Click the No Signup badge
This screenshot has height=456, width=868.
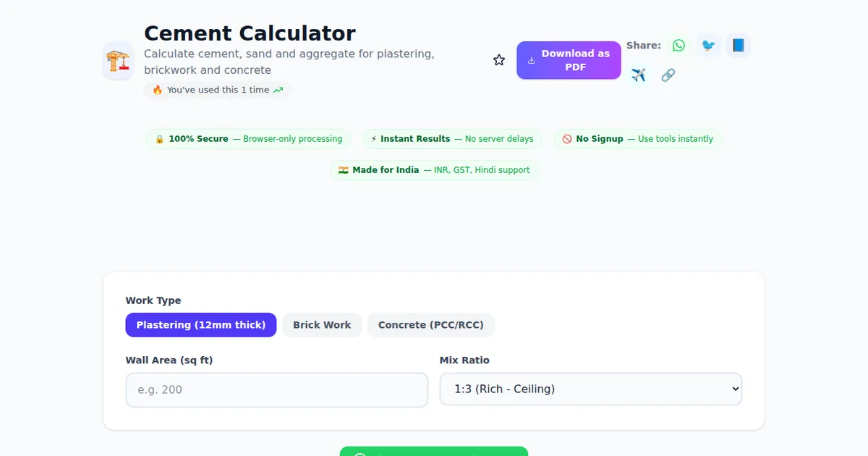(x=637, y=139)
